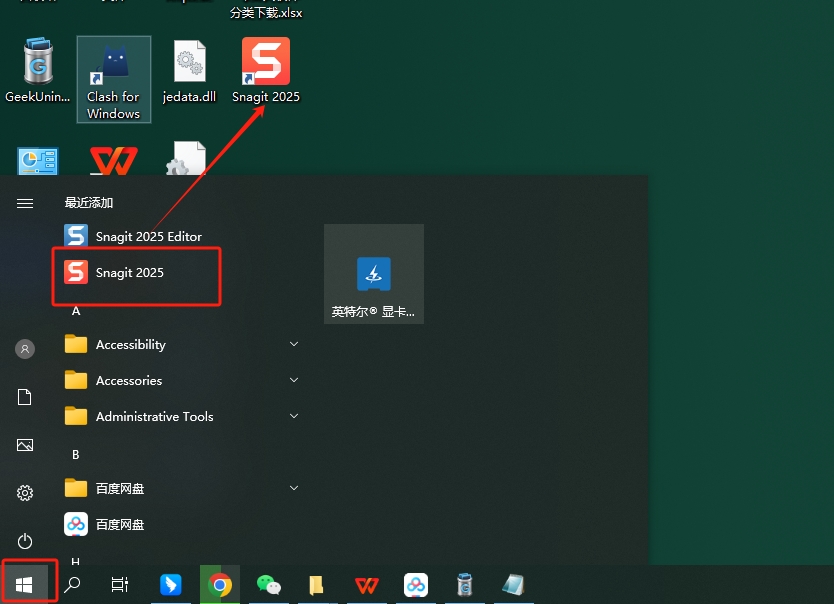Select the WPS Office desktop icon

click(113, 161)
